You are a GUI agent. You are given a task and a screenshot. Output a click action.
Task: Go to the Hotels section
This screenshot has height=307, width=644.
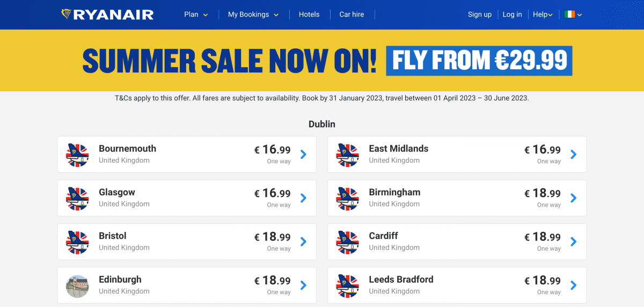(x=309, y=14)
